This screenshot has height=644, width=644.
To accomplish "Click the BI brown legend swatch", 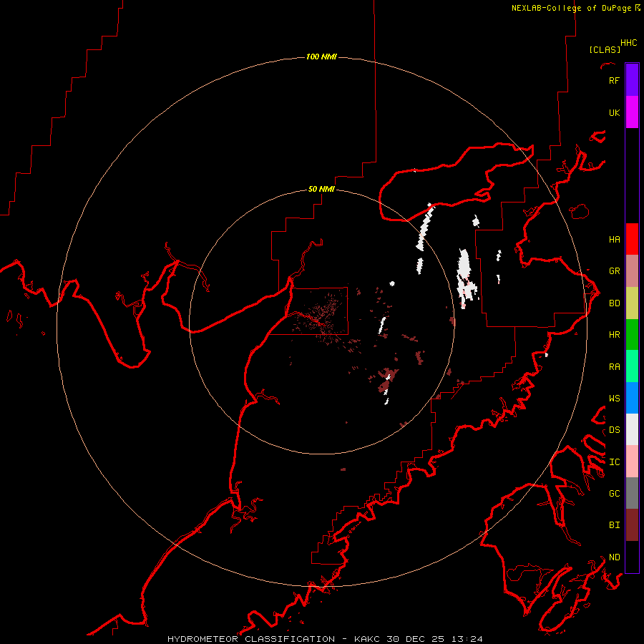I will click(632, 525).
